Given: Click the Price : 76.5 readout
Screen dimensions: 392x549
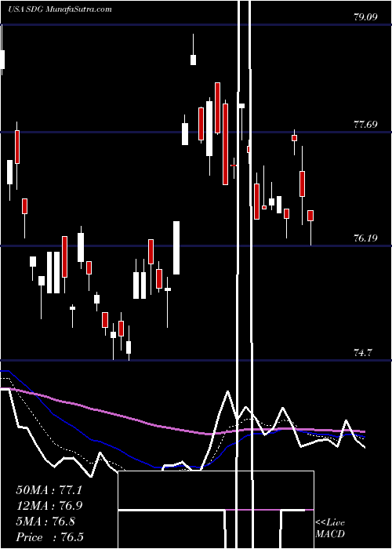Looking at the screenshot, I should (x=49, y=537).
